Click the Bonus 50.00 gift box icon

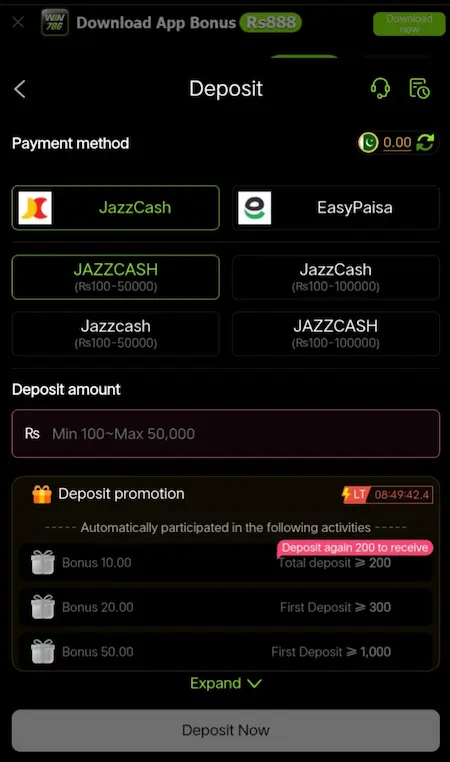43,652
